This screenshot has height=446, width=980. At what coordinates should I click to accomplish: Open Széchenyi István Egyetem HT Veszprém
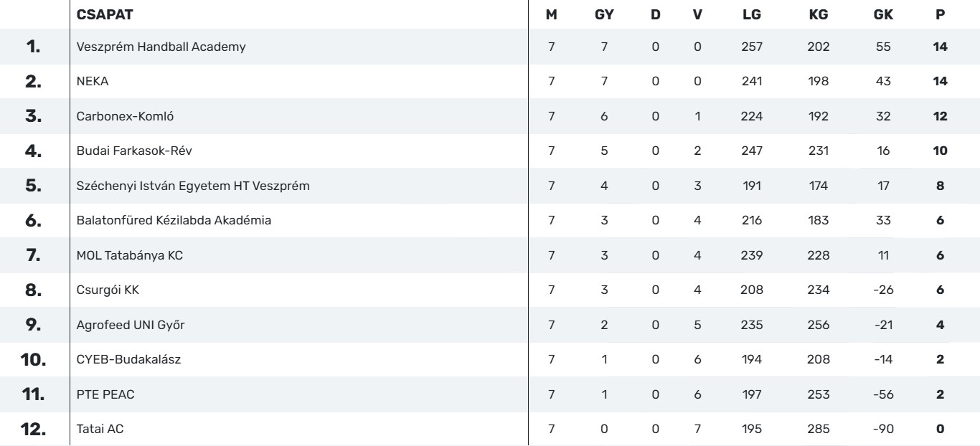(193, 186)
